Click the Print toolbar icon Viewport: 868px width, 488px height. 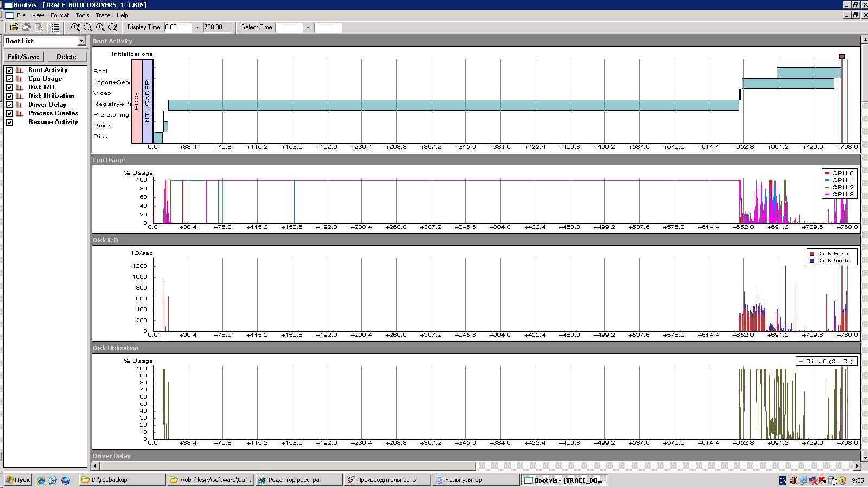tap(26, 27)
